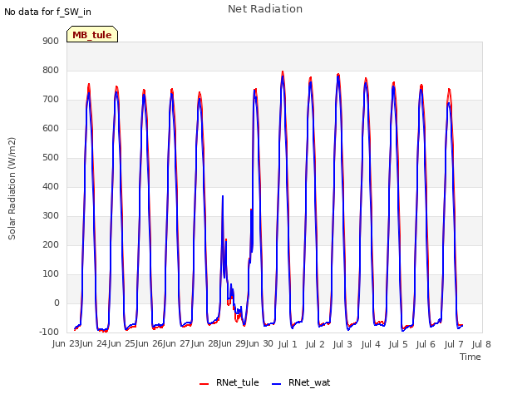Click the Jul 1 peak near 800 W/m2
This screenshot has height=399, width=532.
click(x=283, y=72)
